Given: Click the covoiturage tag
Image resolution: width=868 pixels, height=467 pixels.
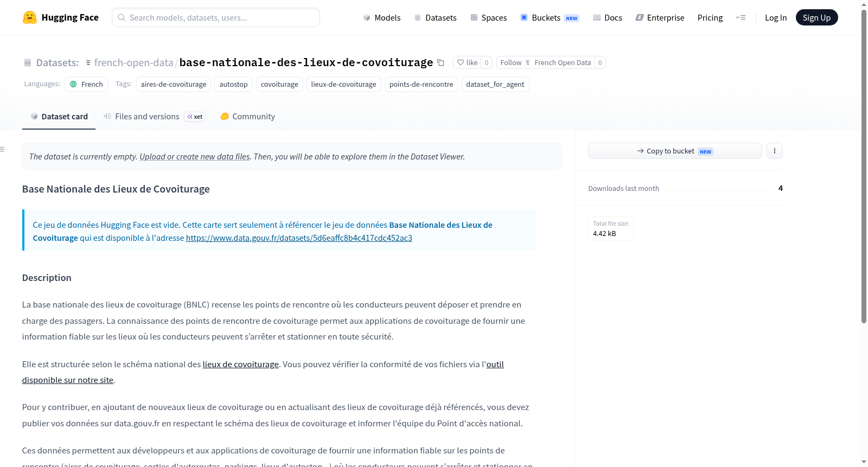Looking at the screenshot, I should 279,84.
